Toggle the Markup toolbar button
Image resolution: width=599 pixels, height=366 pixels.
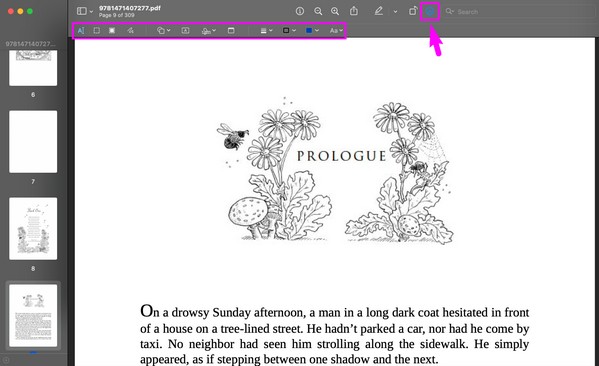(430, 11)
